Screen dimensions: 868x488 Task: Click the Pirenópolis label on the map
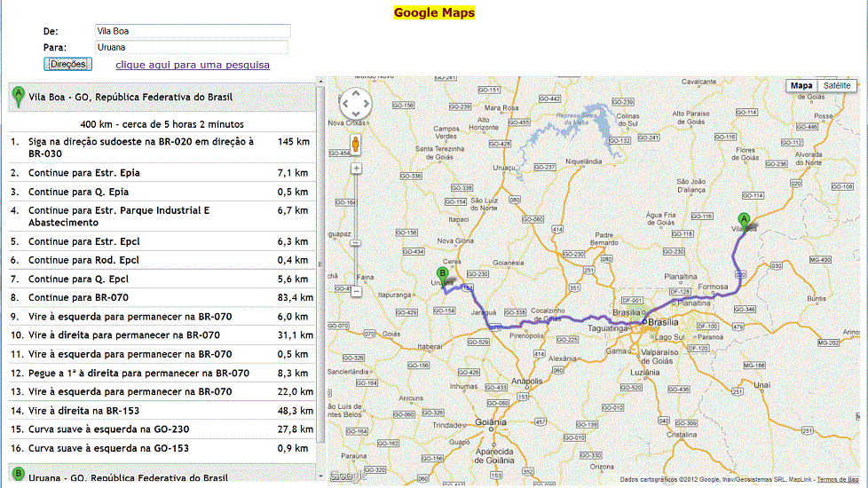pyautogui.click(x=527, y=336)
